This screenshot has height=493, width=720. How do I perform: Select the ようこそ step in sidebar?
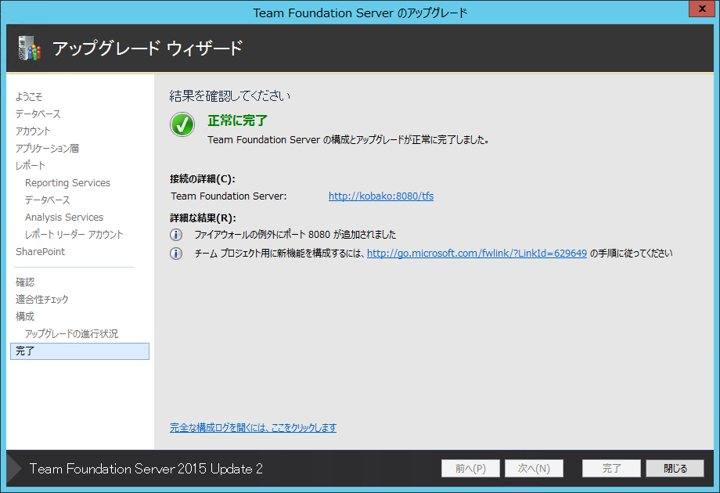(28, 96)
